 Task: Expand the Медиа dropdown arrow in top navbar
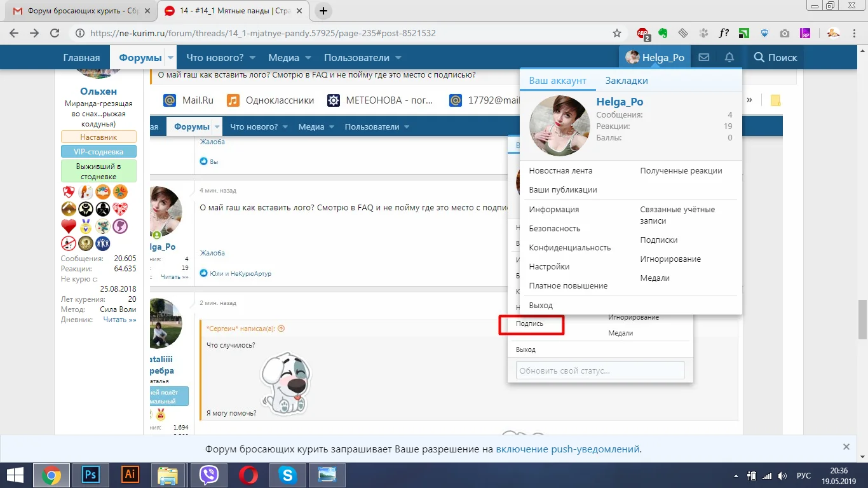tap(308, 58)
